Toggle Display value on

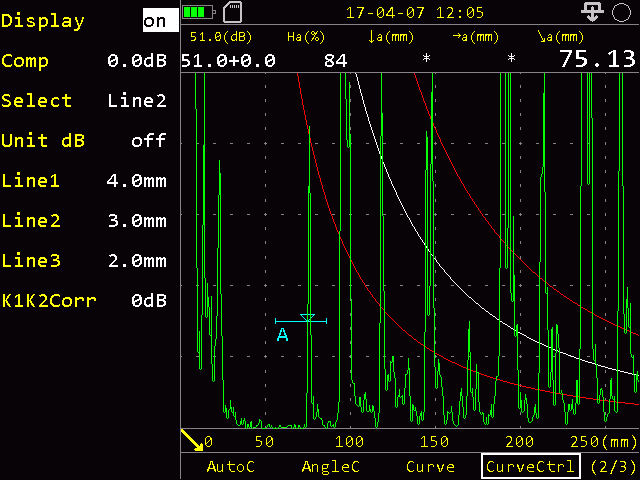click(x=160, y=20)
